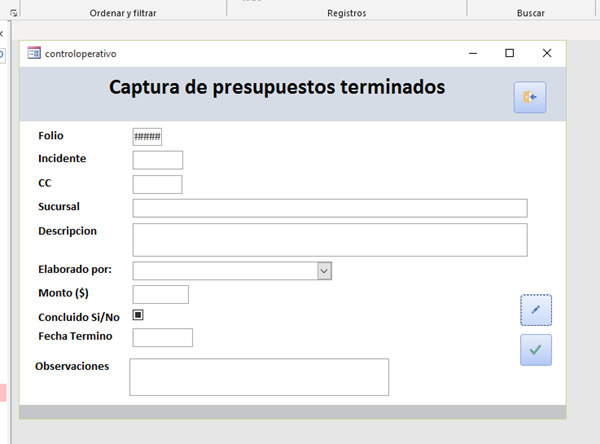Expand the Elaborado por dropdown list
600x444 pixels.
click(x=324, y=270)
